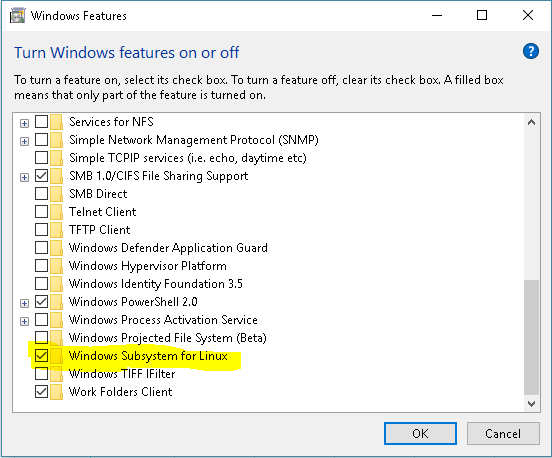Click the folder icon beside Windows PowerShell 2.0

pyautogui.click(x=56, y=302)
